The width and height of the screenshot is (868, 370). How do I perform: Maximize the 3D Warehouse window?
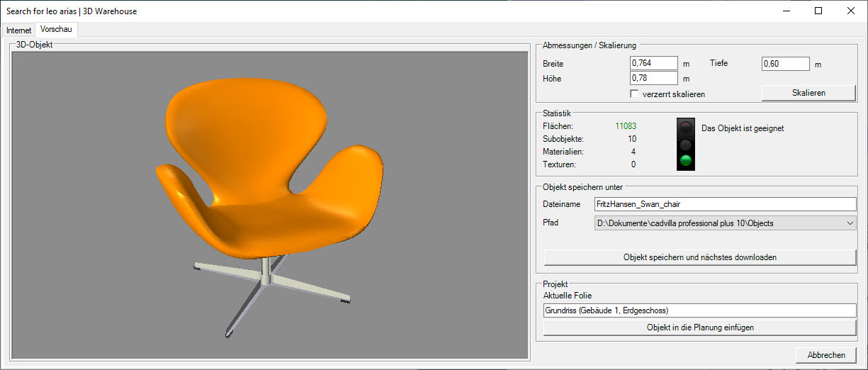click(818, 11)
